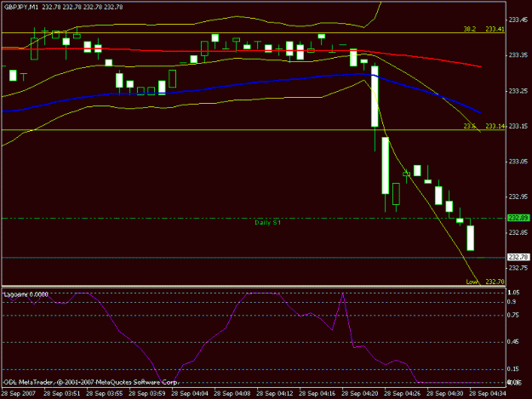Select the Daily S1 pivot label

point(267,223)
